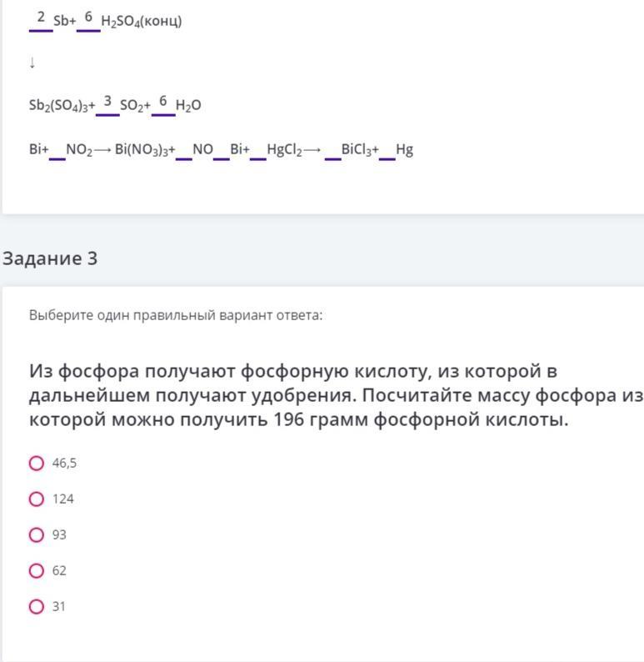
Task: Click the coefficient field before Sb
Action: click(41, 19)
